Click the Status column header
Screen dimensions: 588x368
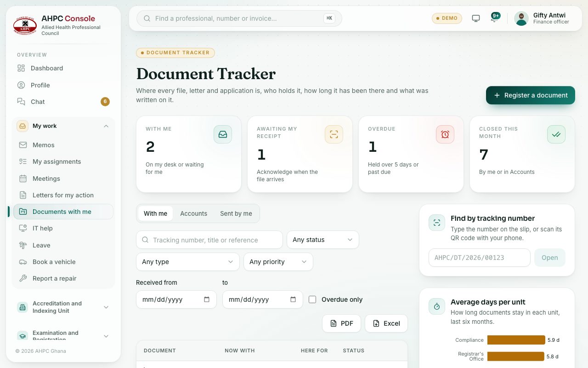pyautogui.click(x=354, y=351)
